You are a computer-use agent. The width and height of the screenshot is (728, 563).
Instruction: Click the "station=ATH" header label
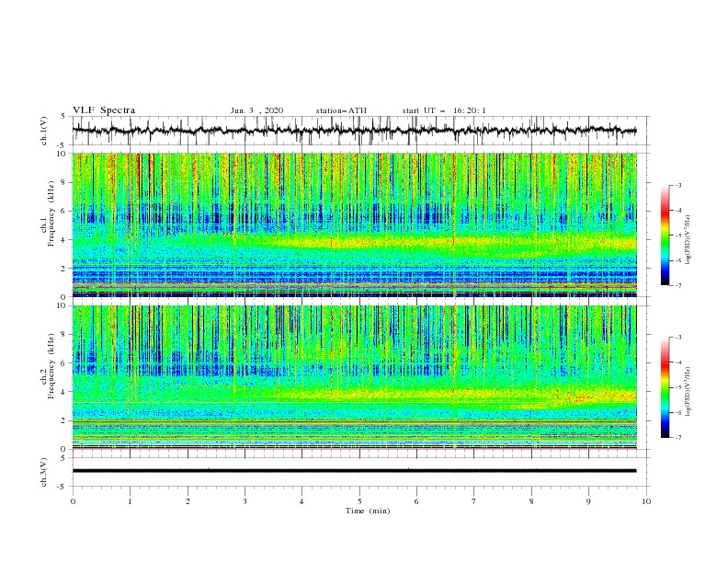click(341, 110)
